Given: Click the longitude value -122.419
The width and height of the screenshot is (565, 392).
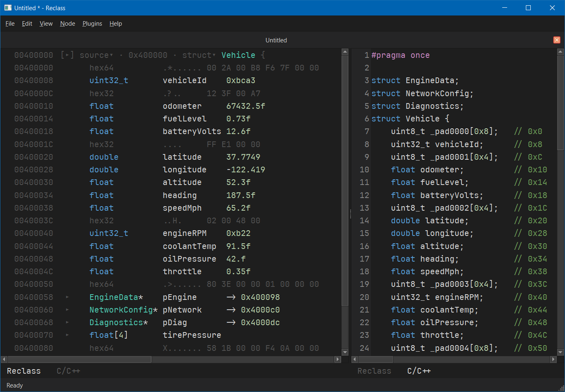Looking at the screenshot, I should coord(246,170).
